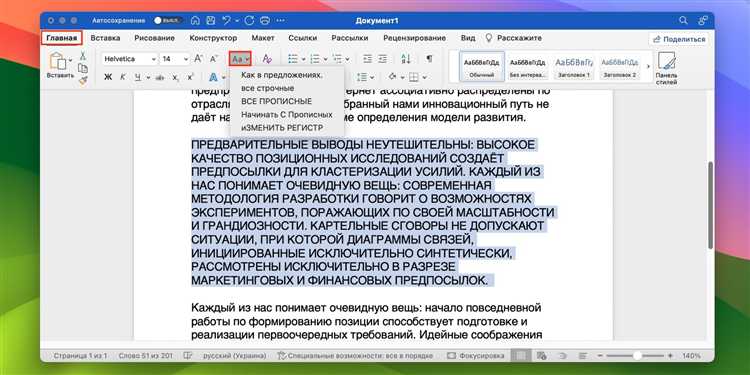Click the multilevel list icon

(337, 59)
